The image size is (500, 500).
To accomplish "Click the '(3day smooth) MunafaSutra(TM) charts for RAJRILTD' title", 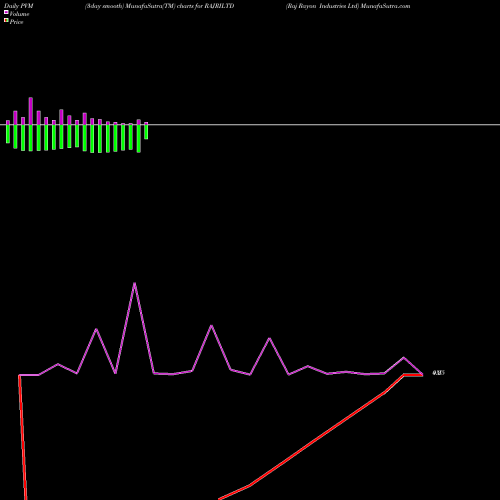I will [x=159, y=6].
